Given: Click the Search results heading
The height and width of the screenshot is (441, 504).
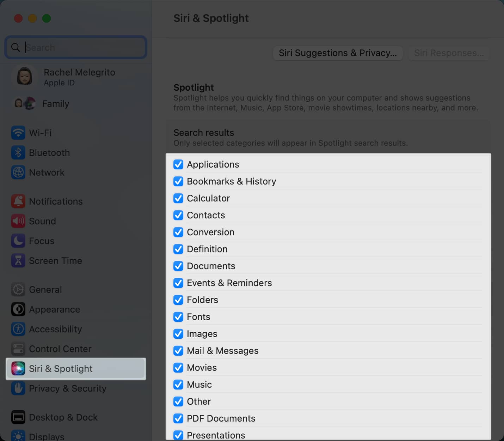Looking at the screenshot, I should pos(204,133).
